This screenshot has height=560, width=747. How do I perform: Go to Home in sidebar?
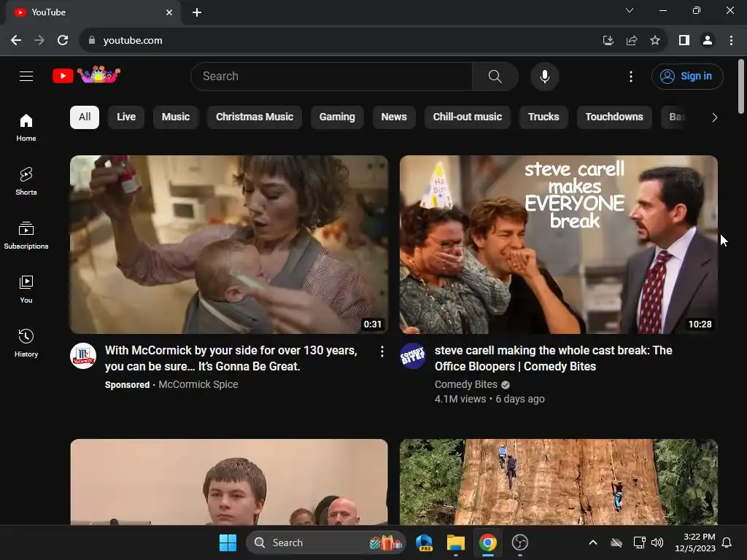[26, 128]
